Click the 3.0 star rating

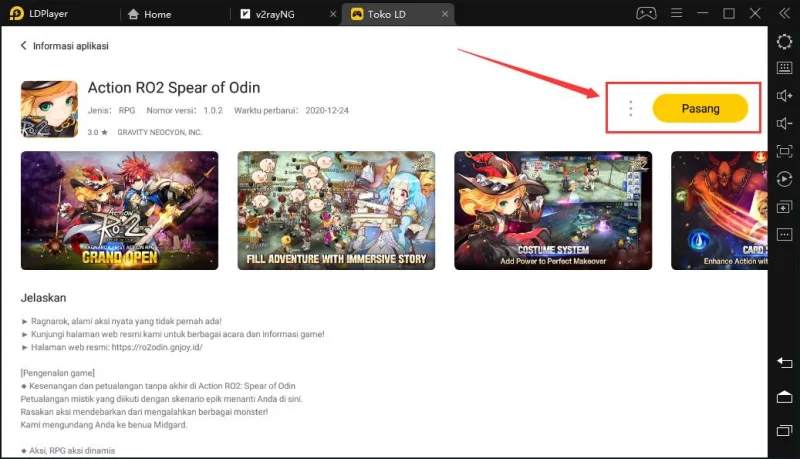coord(97,132)
